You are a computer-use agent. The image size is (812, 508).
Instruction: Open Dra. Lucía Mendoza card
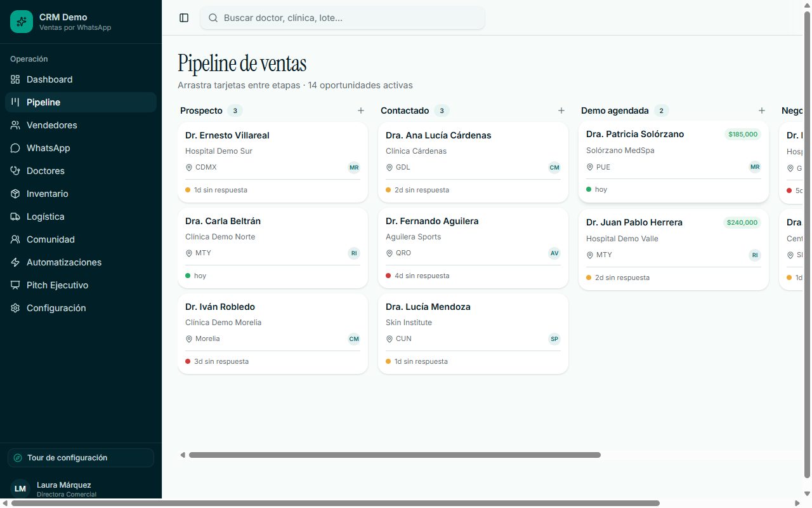[473, 334]
